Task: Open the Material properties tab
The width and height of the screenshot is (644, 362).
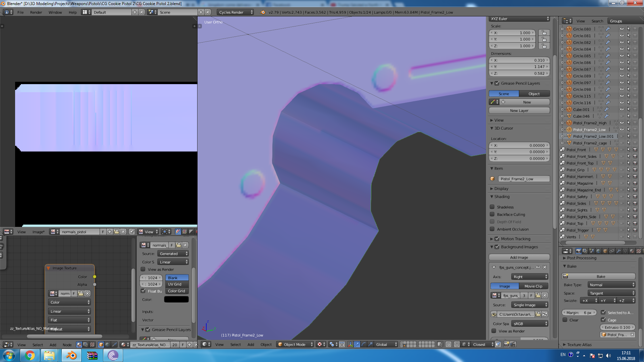Action: click(x=632, y=251)
